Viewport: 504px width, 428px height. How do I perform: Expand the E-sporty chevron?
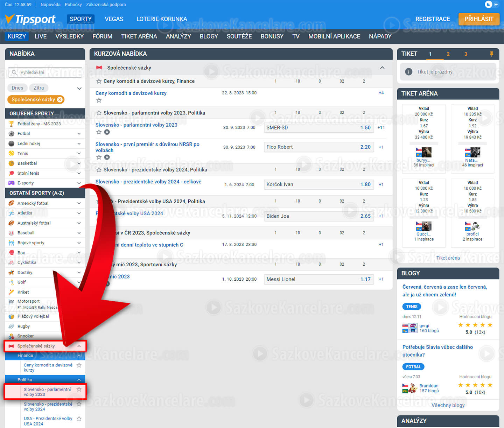tap(79, 183)
